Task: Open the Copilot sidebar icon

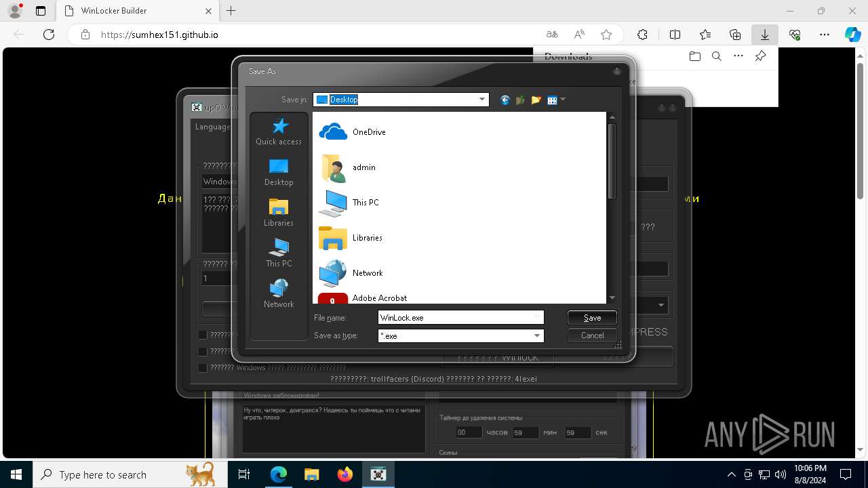Action: click(852, 35)
